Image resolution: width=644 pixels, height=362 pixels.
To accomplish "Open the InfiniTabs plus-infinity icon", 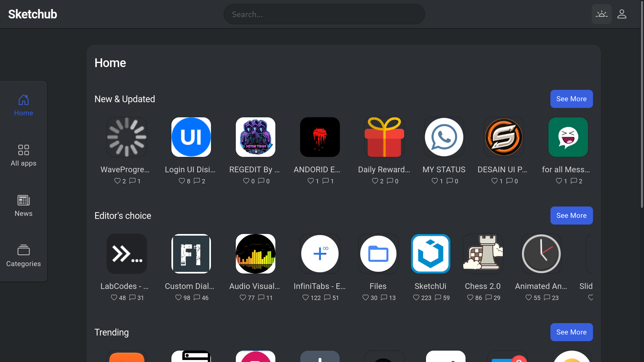I will click(x=320, y=254).
